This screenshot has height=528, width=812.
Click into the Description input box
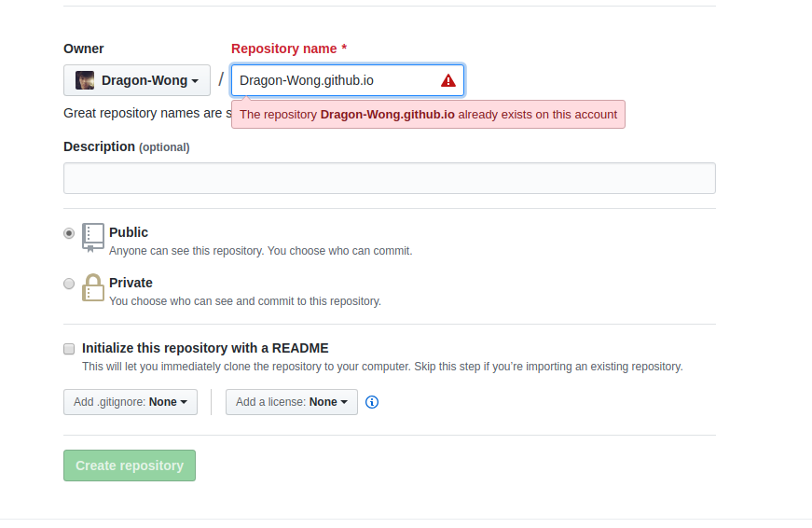point(389,178)
